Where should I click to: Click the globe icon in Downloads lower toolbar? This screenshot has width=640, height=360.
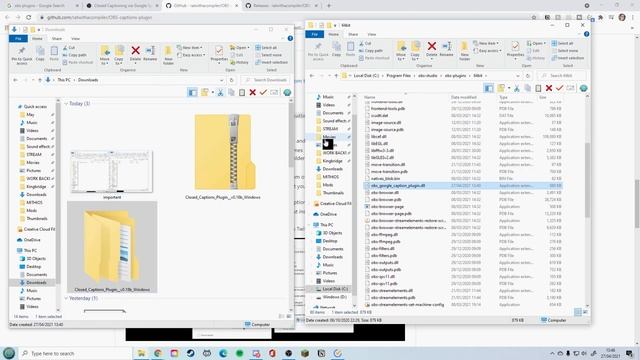point(287,93)
